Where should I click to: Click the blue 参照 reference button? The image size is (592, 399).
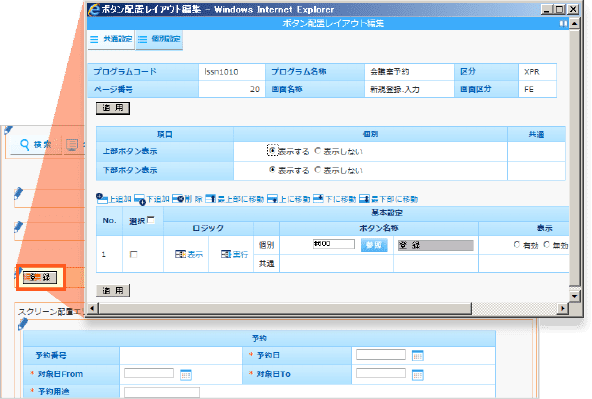pyautogui.click(x=374, y=245)
